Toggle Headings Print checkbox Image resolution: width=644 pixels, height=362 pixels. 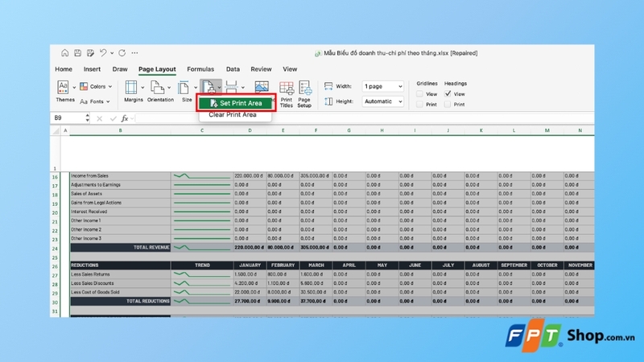pyautogui.click(x=448, y=105)
